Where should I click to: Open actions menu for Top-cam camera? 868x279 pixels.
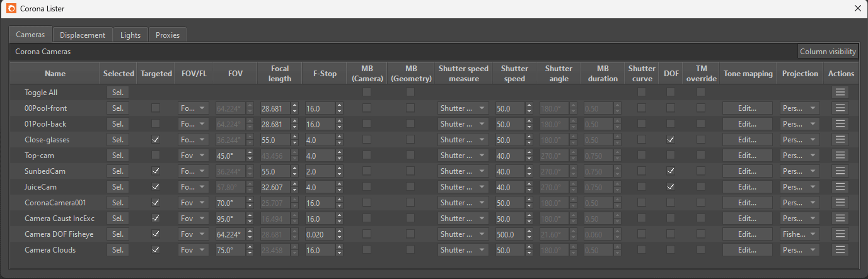pyautogui.click(x=840, y=156)
